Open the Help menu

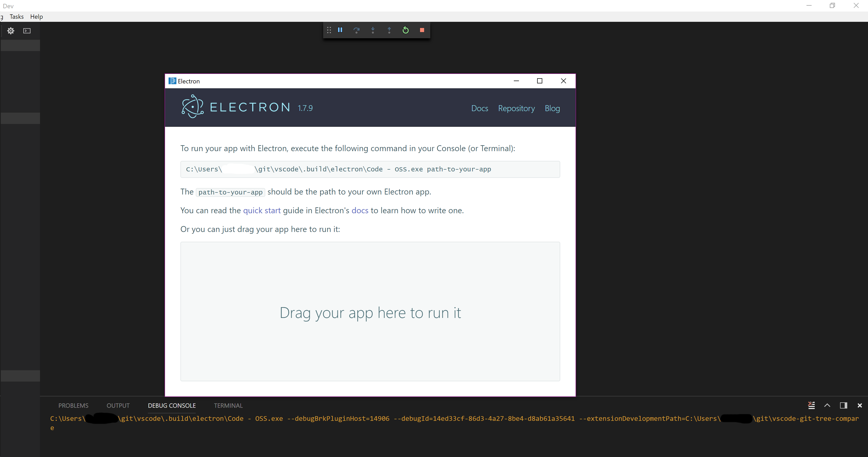[36, 16]
